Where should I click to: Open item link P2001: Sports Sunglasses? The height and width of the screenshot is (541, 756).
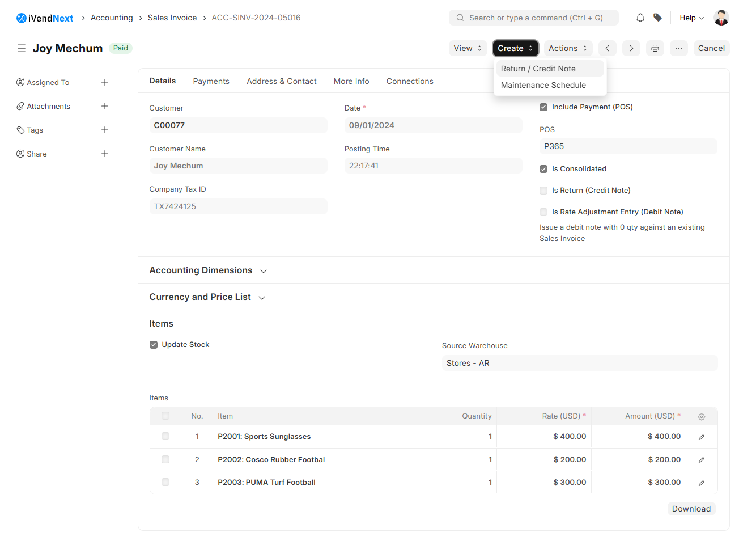tap(264, 437)
